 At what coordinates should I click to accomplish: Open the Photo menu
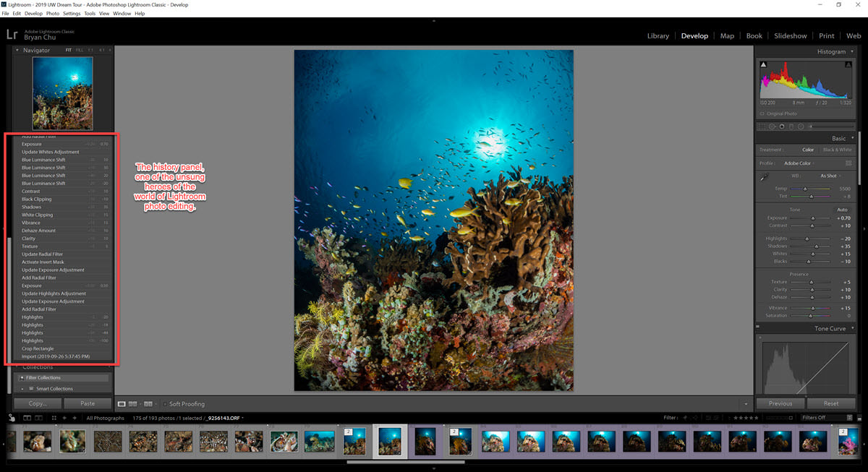[53, 14]
